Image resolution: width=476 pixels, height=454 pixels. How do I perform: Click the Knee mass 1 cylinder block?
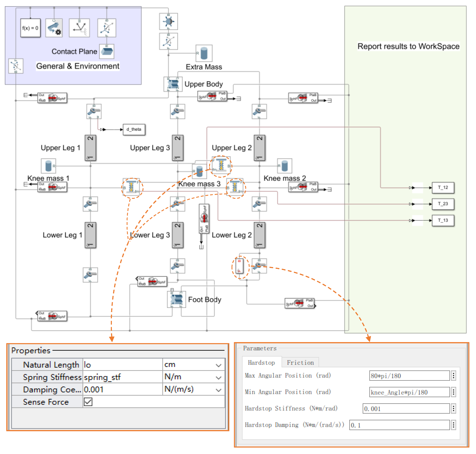[x=48, y=166]
